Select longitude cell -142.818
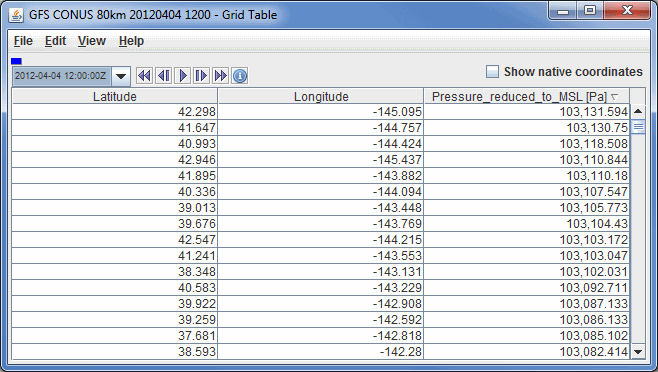The image size is (658, 372). [x=321, y=335]
